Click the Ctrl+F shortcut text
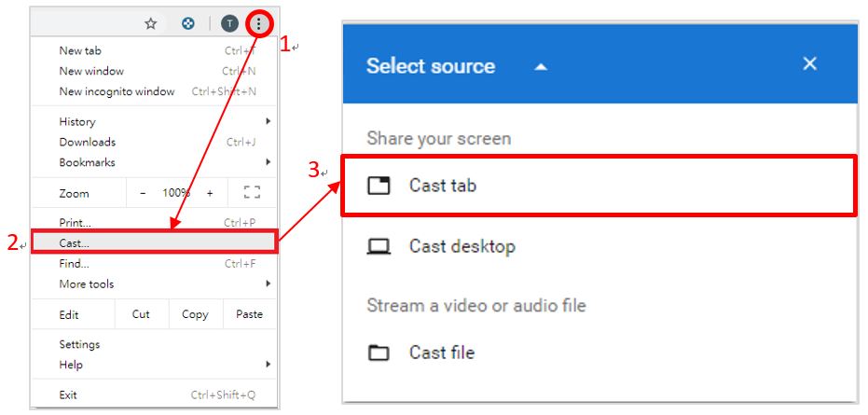The width and height of the screenshot is (868, 415). (x=241, y=264)
